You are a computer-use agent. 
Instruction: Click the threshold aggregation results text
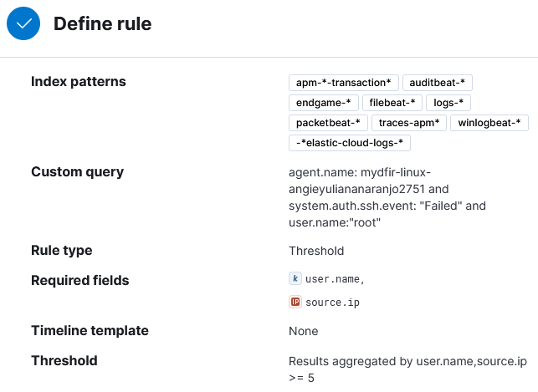click(407, 369)
